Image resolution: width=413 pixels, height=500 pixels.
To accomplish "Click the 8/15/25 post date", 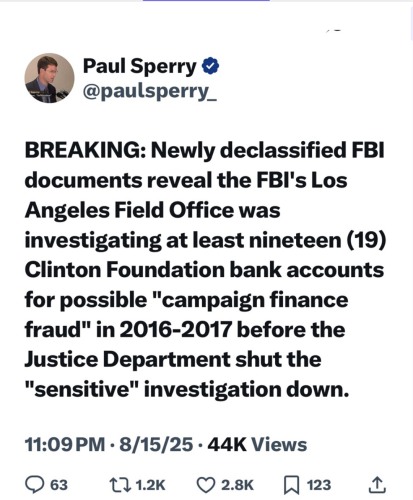I will [156, 444].
